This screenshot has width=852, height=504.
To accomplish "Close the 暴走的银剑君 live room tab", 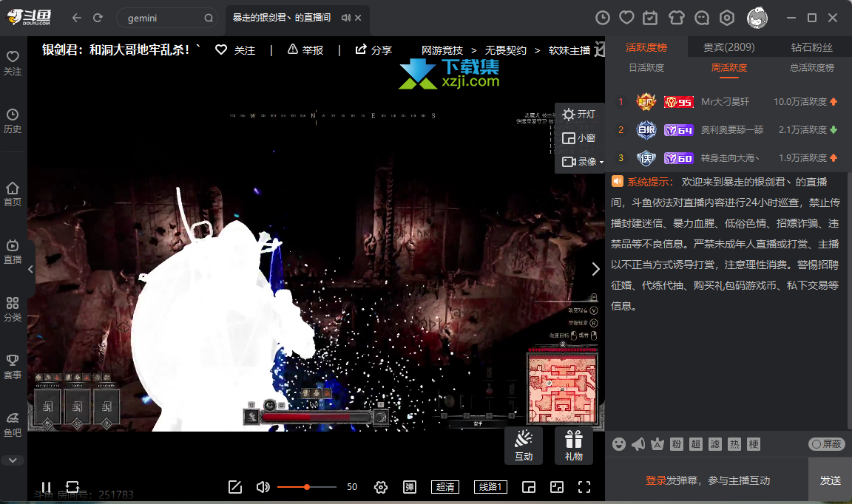I will [358, 18].
